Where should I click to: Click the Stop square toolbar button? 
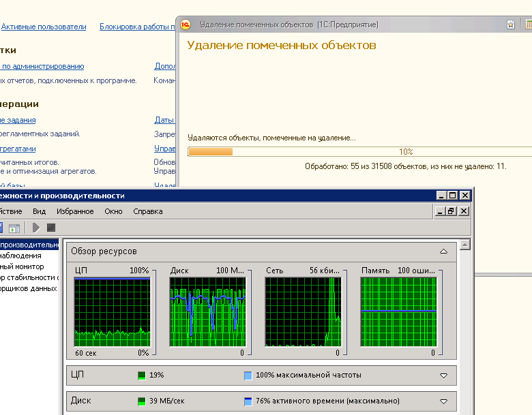point(51,228)
